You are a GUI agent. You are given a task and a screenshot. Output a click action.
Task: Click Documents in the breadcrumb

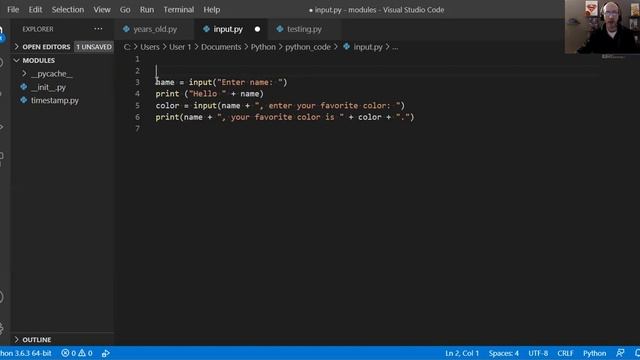[x=221, y=47]
